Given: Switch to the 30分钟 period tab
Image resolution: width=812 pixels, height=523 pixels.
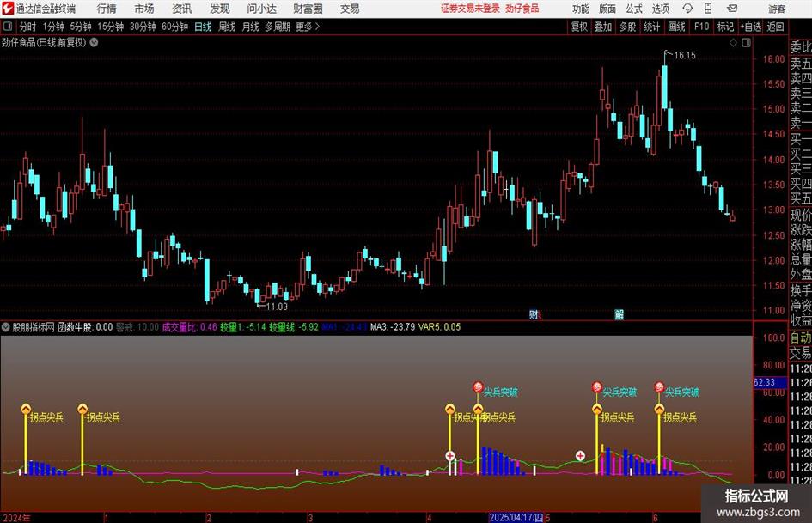Looking at the screenshot, I should pos(143,27).
